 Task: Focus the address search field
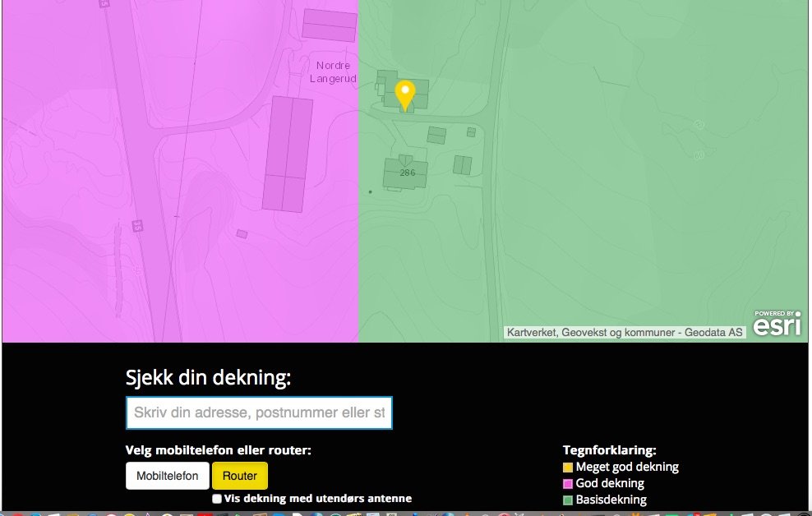(259, 412)
